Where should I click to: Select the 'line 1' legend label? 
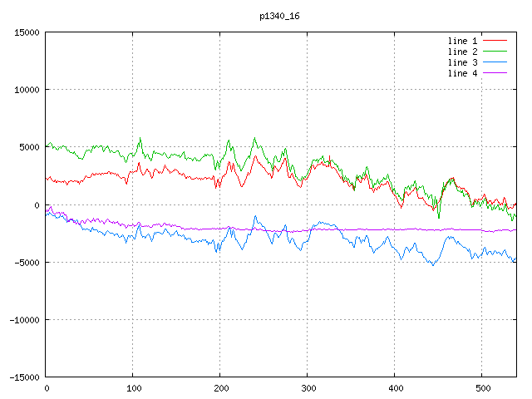tap(463, 41)
